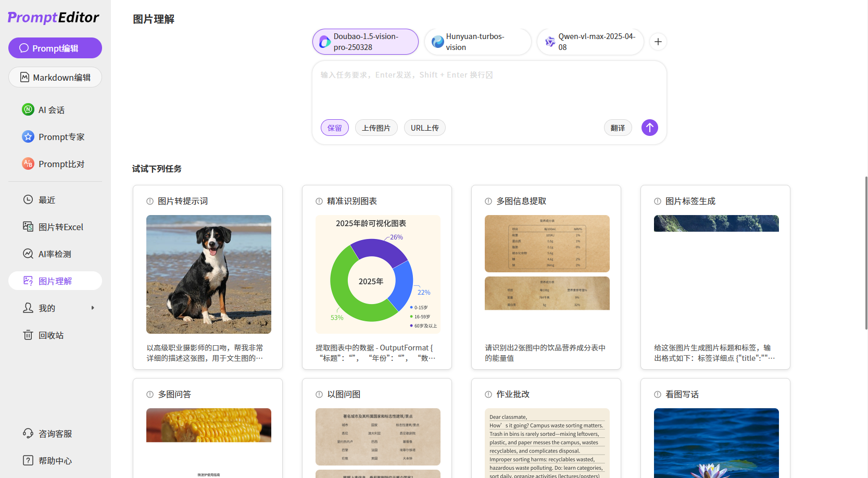Switch to Markdown编辑 mode

[55, 77]
